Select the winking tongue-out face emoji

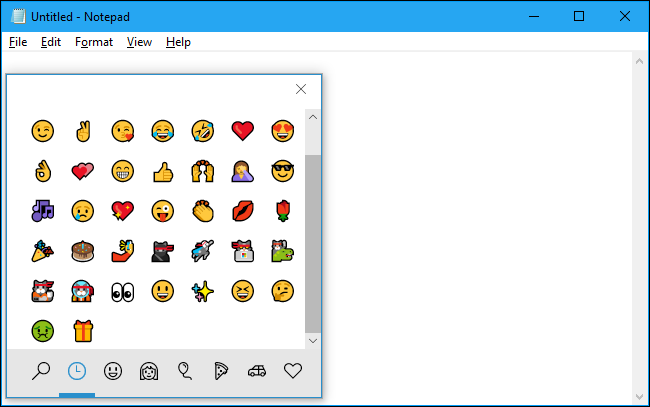[162, 211]
